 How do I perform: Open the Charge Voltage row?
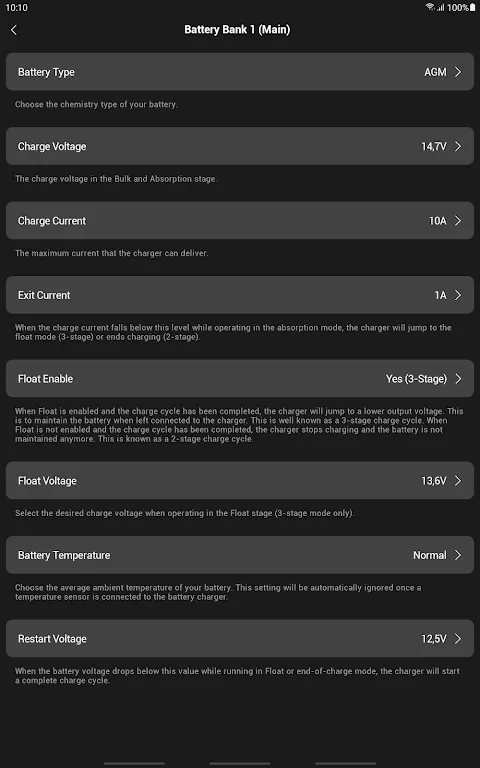pos(240,146)
